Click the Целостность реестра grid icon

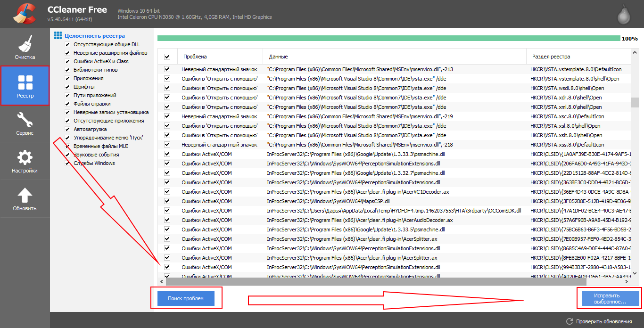pyautogui.click(x=58, y=36)
